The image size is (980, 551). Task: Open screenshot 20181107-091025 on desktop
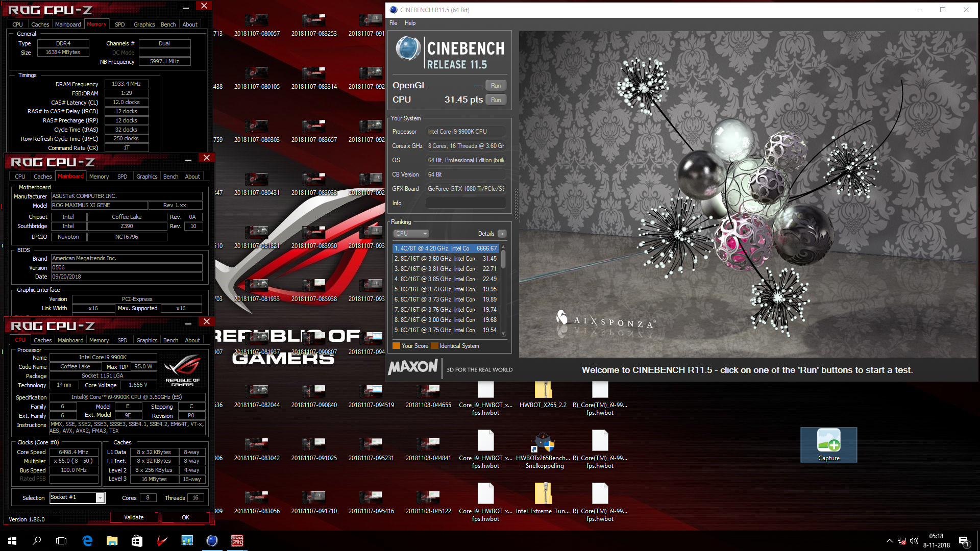click(314, 450)
